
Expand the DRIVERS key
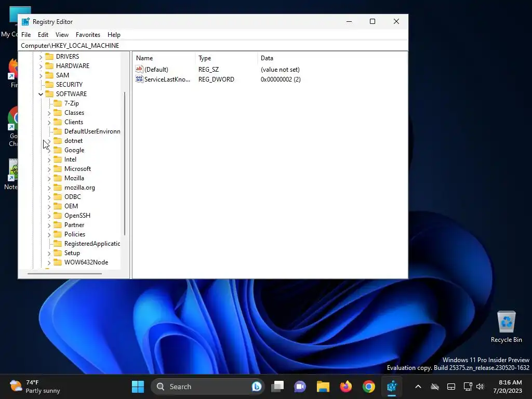tap(41, 57)
